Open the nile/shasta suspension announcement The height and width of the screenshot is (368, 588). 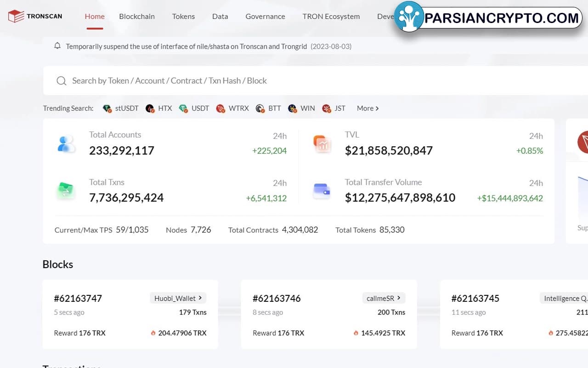pos(186,46)
